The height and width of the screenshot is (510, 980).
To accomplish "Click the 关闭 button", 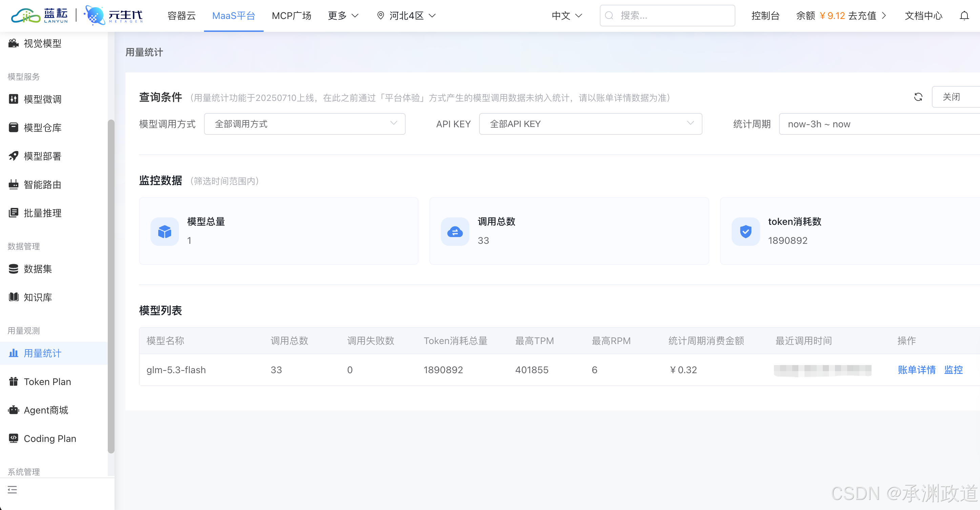I will [955, 97].
